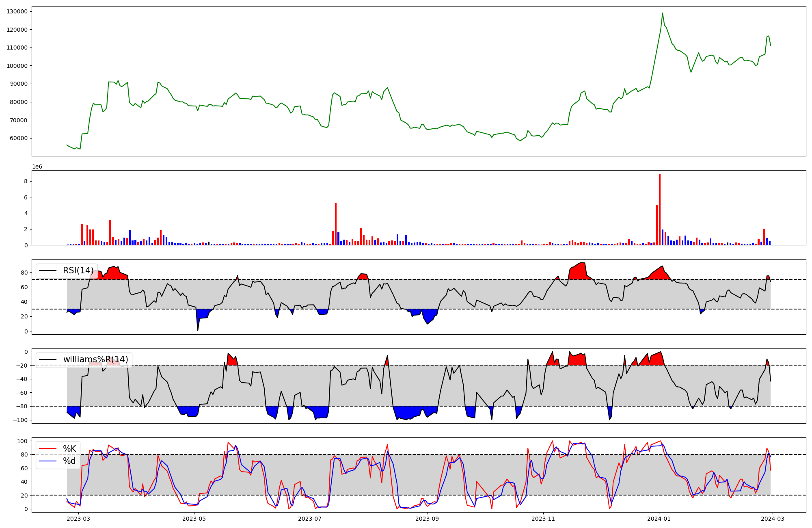Click the red %K legend line sample
The image size is (812, 528).
pyautogui.click(x=48, y=449)
